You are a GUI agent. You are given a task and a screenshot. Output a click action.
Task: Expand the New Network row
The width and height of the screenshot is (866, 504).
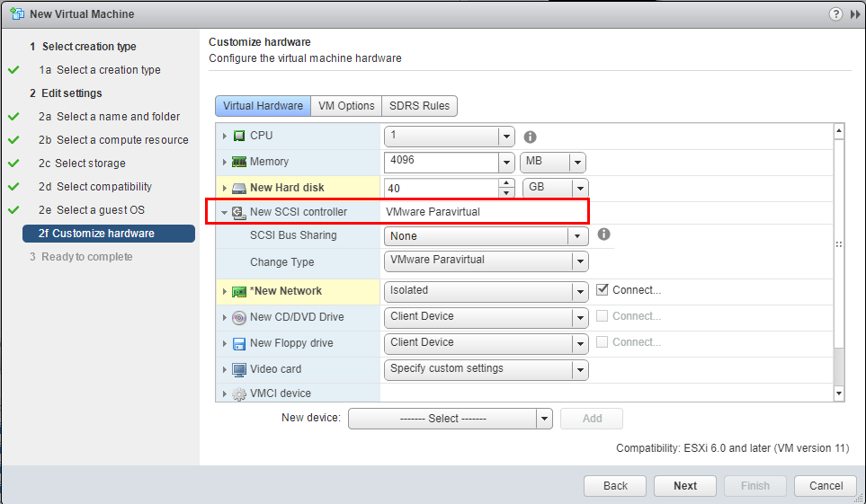click(x=224, y=291)
